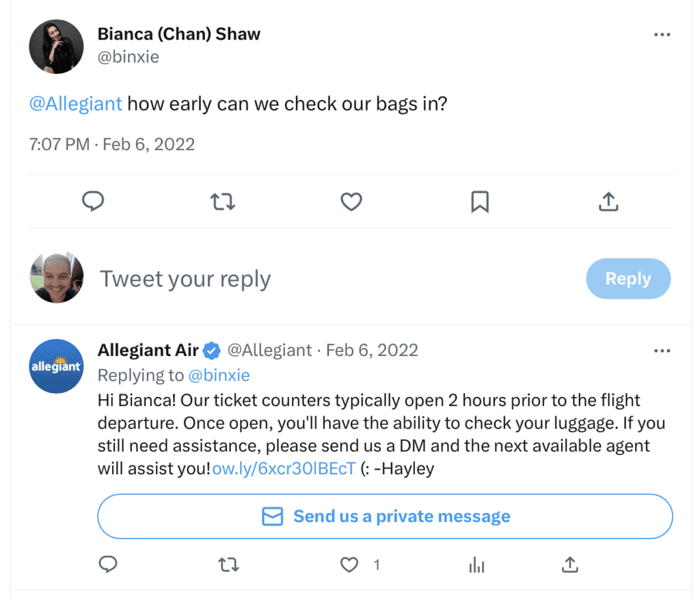Bookmark Bianca's tweet

point(479,202)
